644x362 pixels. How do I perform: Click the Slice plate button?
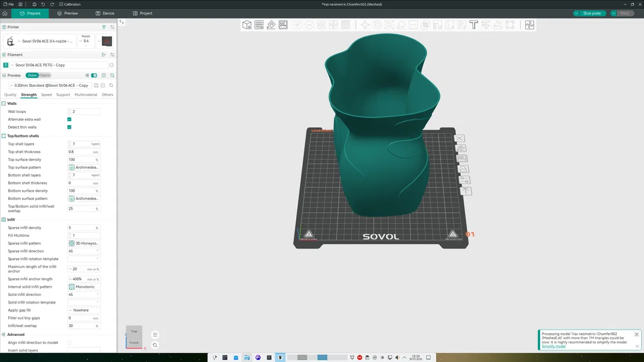click(592, 13)
